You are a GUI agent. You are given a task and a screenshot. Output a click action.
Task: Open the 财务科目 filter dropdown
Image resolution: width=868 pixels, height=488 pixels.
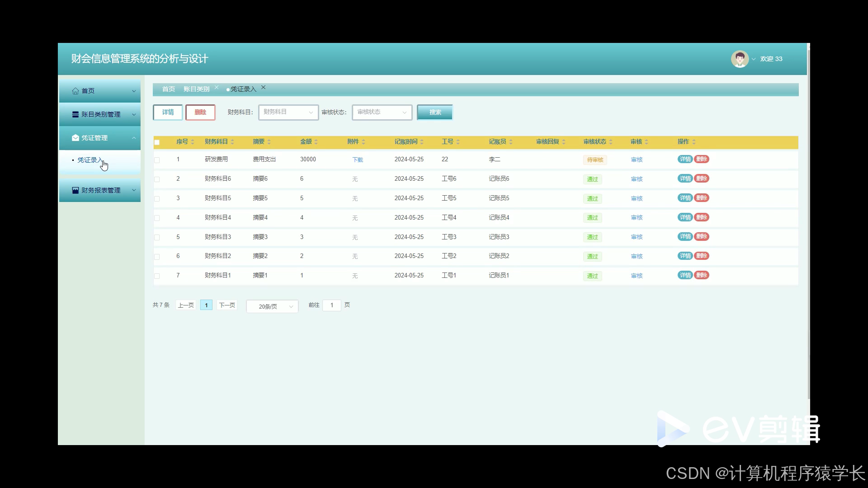point(288,112)
